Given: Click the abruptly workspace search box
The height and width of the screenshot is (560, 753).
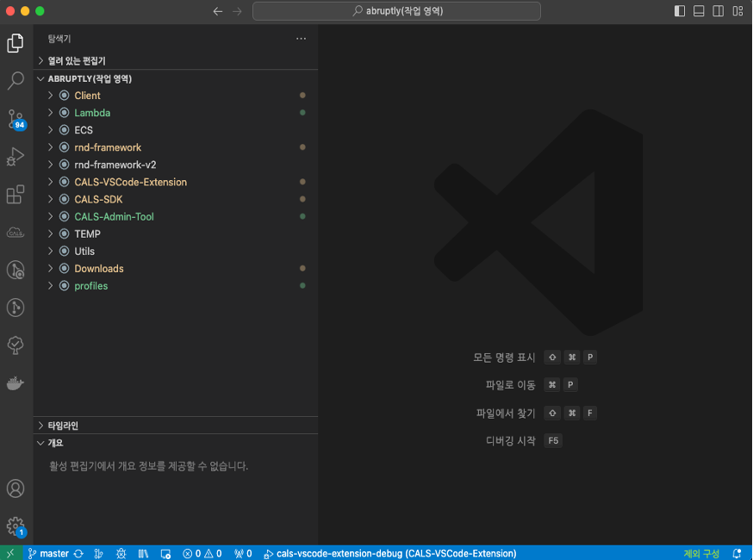Looking at the screenshot, I should point(396,11).
